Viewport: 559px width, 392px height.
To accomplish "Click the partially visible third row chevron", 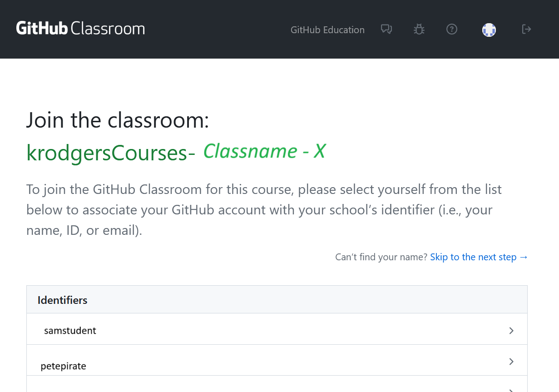I will 511,390.
